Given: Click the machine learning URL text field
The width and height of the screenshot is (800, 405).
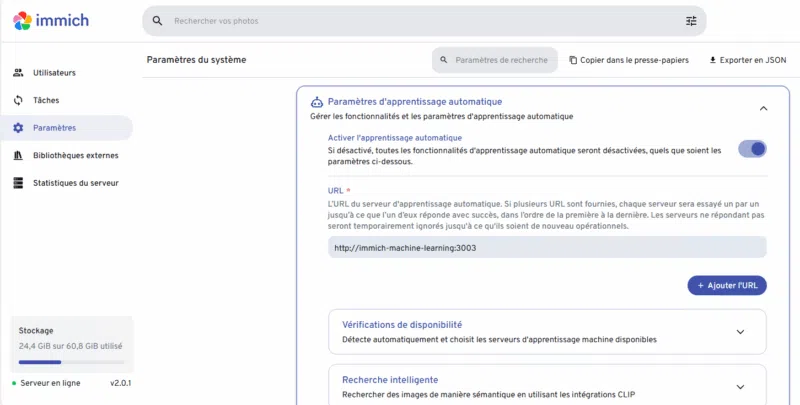Looking at the screenshot, I should 546,247.
